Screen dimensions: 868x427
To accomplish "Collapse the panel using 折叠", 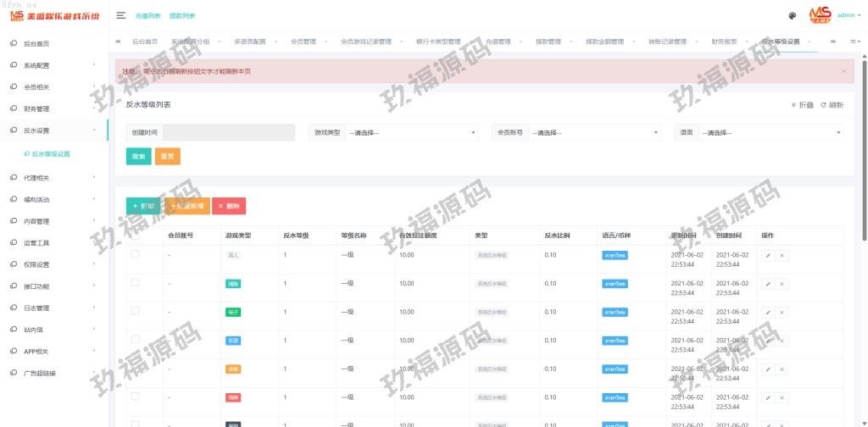I will tap(802, 105).
